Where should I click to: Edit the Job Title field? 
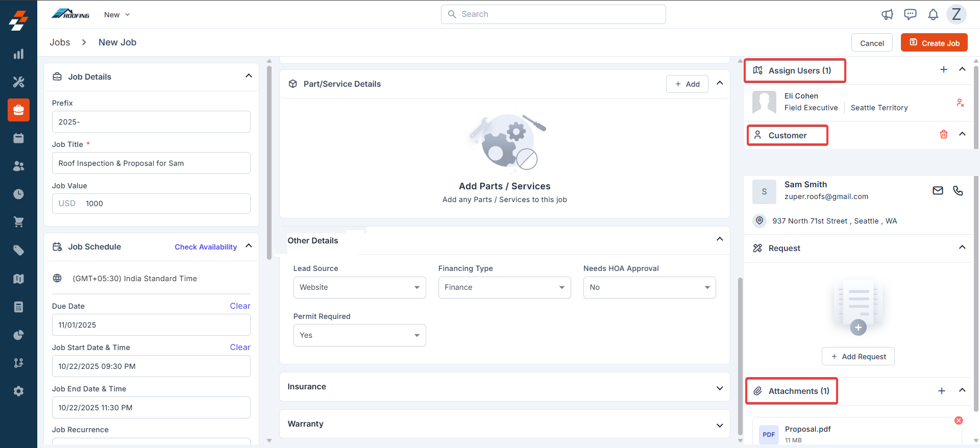coord(151,163)
